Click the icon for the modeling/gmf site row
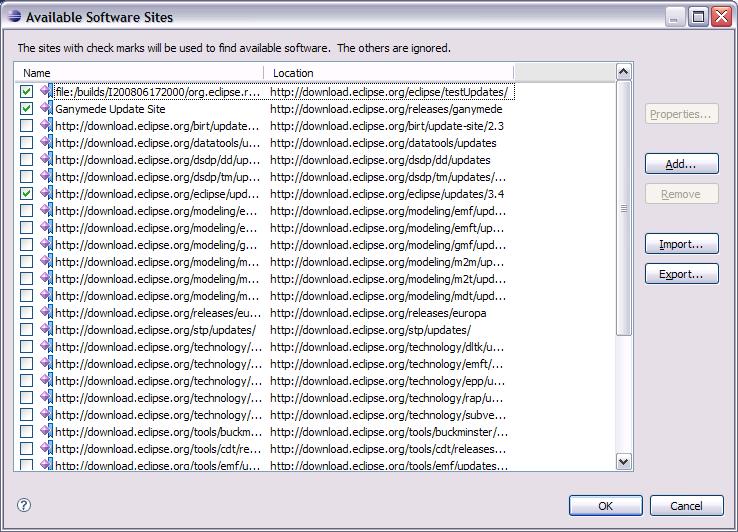Image resolution: width=738 pixels, height=532 pixels. tap(47, 244)
